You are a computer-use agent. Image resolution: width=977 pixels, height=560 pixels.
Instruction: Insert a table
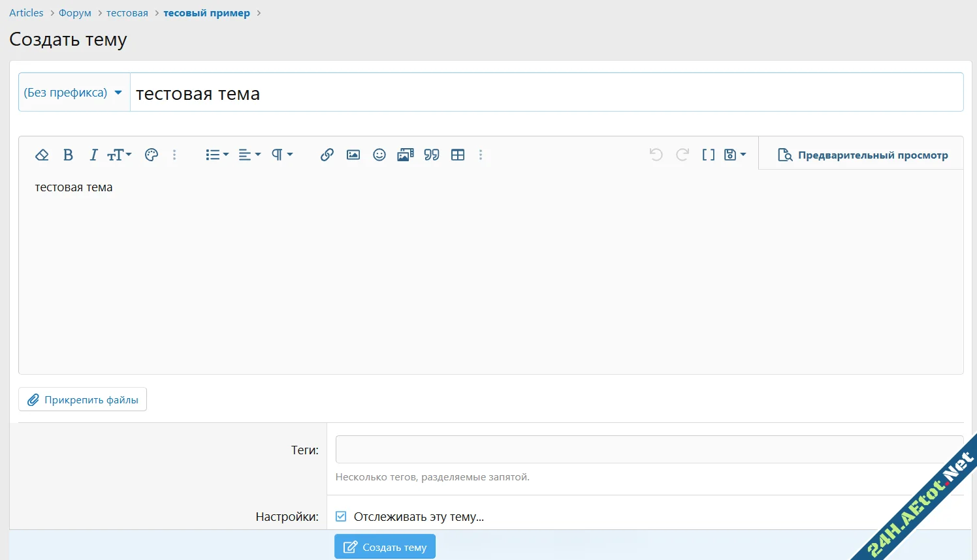[x=458, y=155]
